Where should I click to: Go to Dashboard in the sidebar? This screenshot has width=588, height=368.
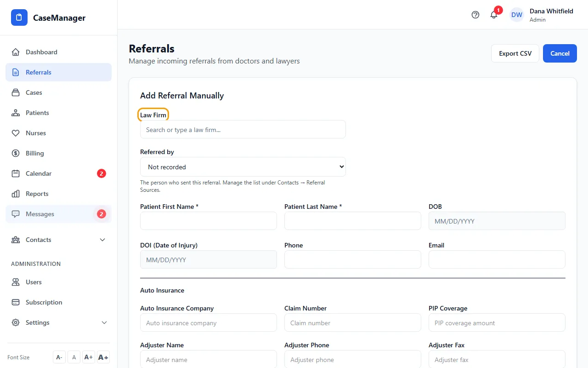58,52
